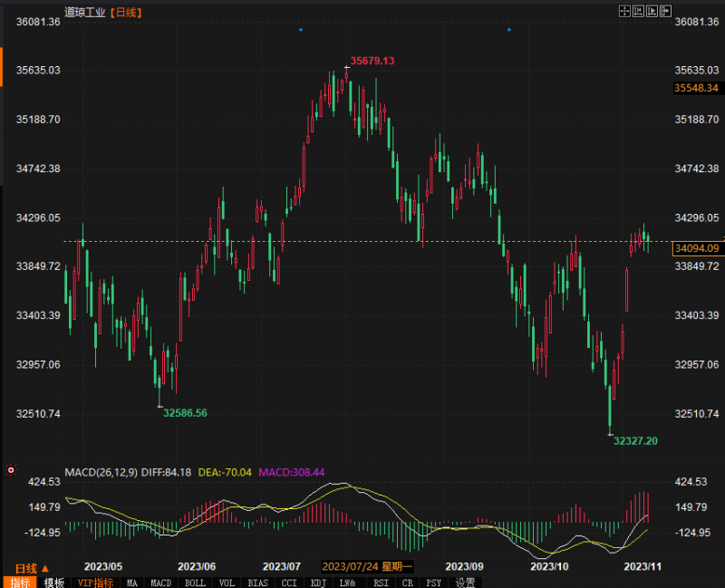Switch to the 指标 tab
Viewport: 725px width, 588px height.
(20, 583)
